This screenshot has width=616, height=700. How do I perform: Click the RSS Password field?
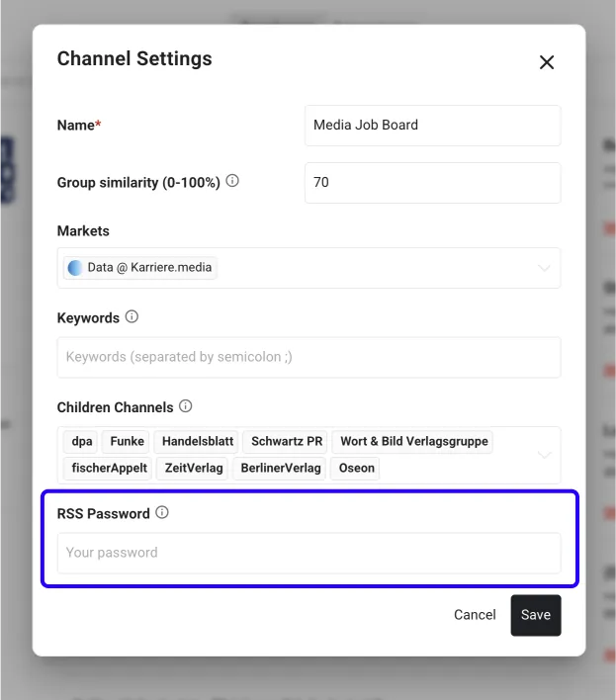coord(308,553)
